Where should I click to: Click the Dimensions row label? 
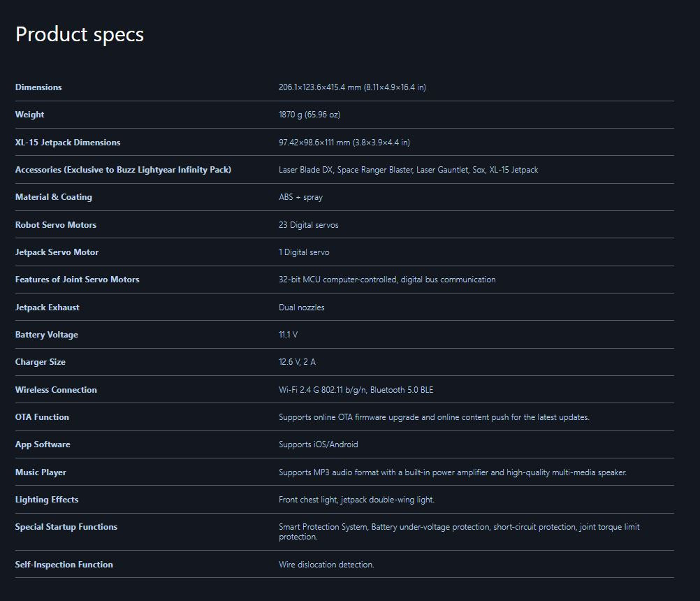coord(38,87)
